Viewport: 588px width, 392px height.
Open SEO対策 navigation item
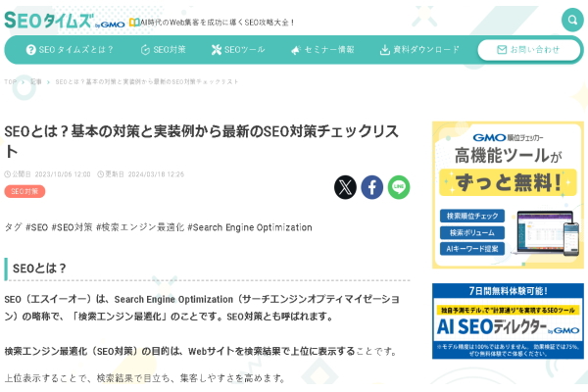163,50
